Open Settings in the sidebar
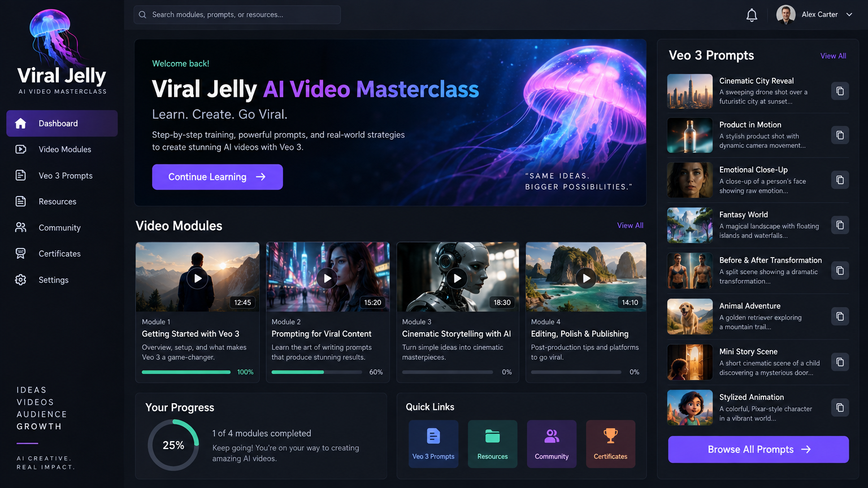Viewport: 868px width, 488px height. click(x=62, y=280)
